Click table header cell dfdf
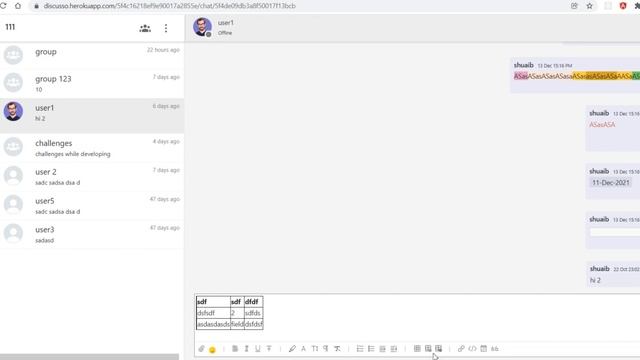This screenshot has height=360, width=640. [253, 302]
